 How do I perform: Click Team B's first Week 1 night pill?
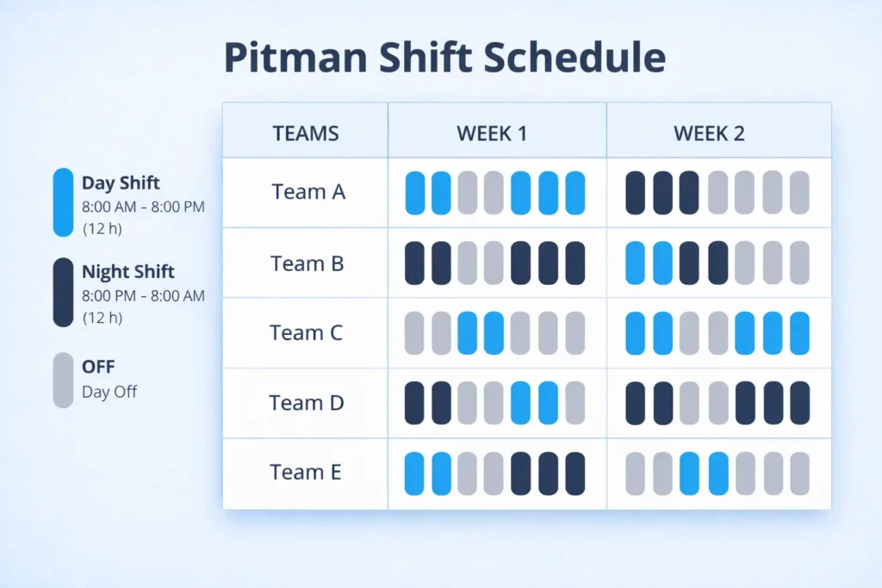[x=415, y=263]
